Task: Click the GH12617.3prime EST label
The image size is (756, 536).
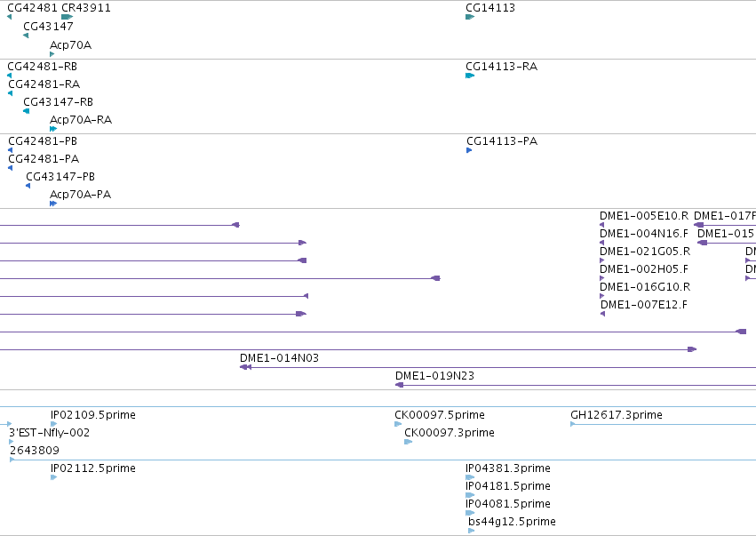Action: coord(617,415)
